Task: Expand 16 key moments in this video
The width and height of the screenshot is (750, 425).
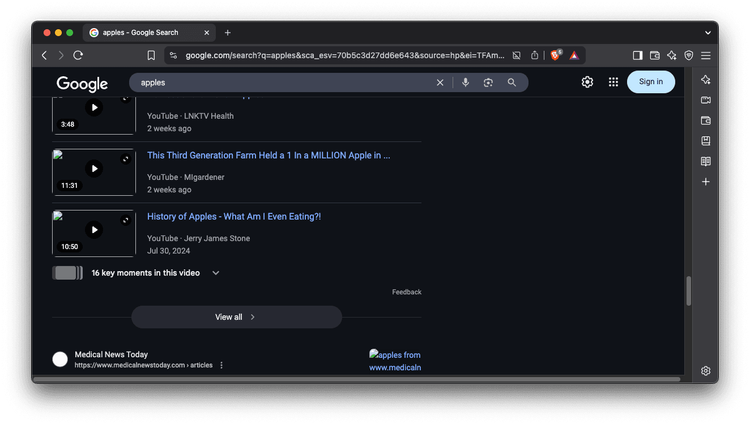Action: [x=216, y=273]
